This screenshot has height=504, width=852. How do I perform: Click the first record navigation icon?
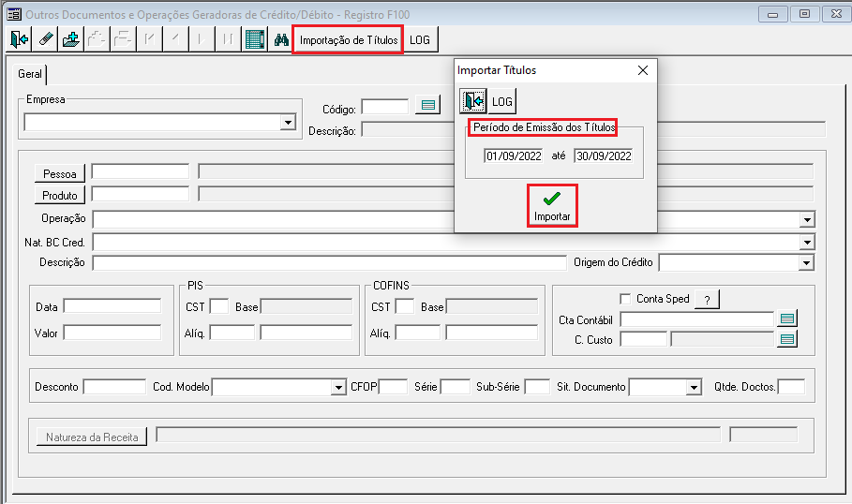[149, 39]
